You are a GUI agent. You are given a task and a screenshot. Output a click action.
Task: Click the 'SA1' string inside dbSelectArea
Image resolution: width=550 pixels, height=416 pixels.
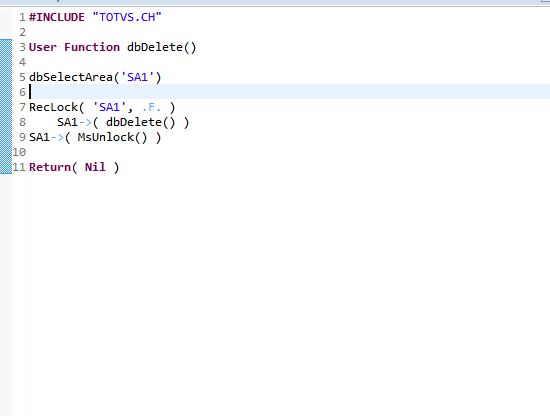coord(138,77)
